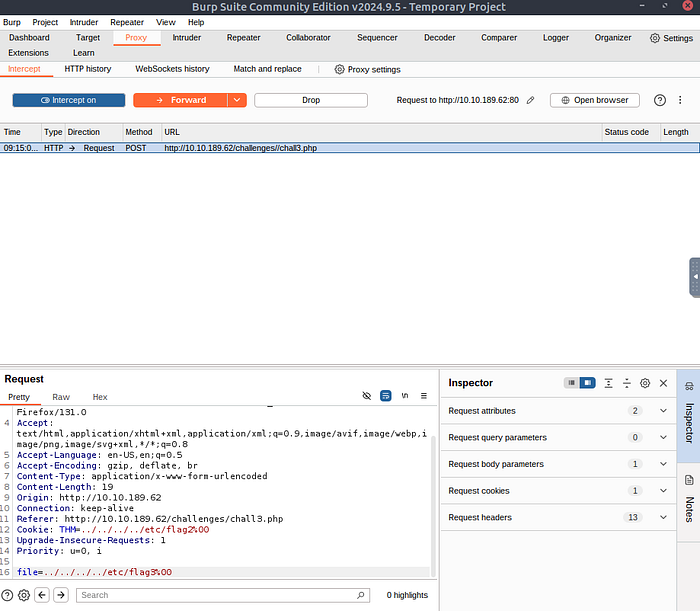Image resolution: width=700 pixels, height=611 pixels.
Task: Toggle show newline characters icon
Action: (405, 396)
